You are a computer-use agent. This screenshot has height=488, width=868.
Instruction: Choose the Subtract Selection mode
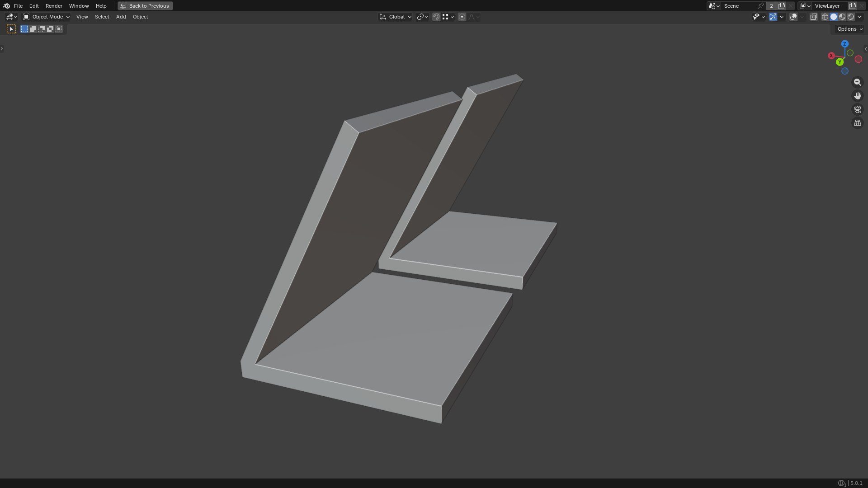42,29
